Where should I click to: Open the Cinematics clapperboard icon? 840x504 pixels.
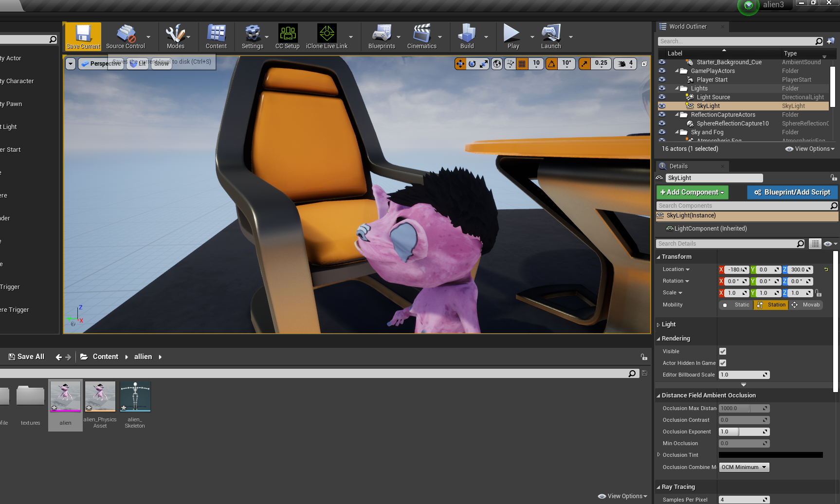pos(421,36)
